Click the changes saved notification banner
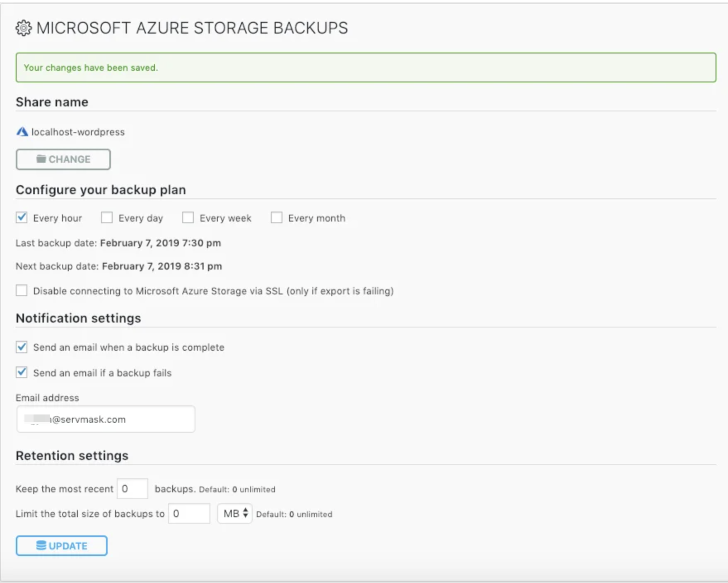Image resolution: width=728 pixels, height=583 pixels. 366,67
